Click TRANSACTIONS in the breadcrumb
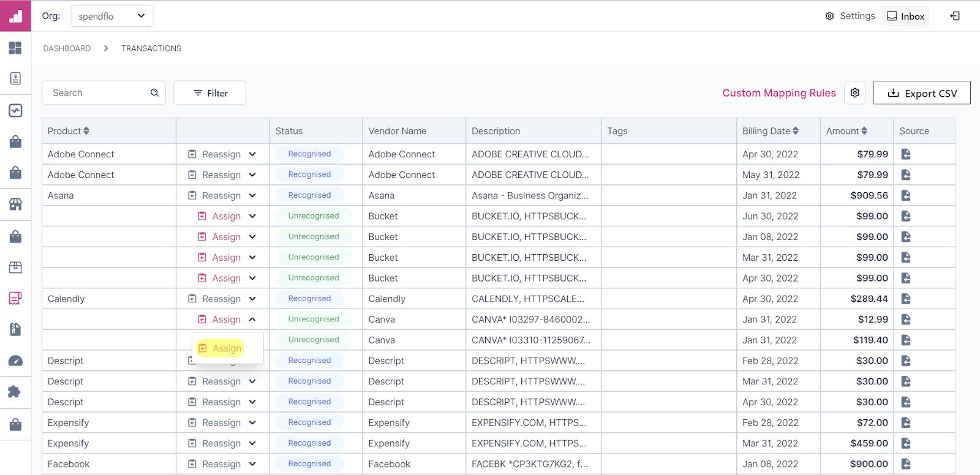The image size is (980, 475). click(x=151, y=48)
